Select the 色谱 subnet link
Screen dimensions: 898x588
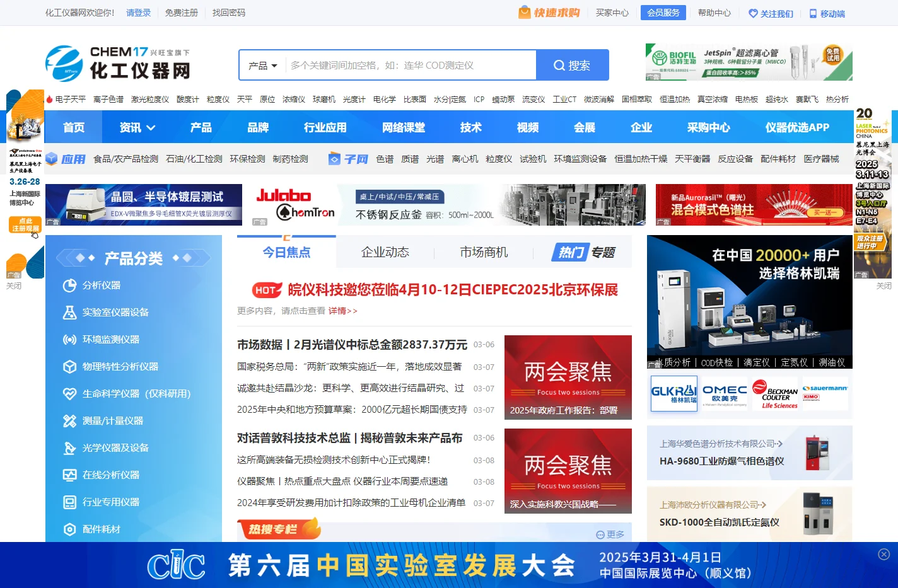pyautogui.click(x=385, y=159)
